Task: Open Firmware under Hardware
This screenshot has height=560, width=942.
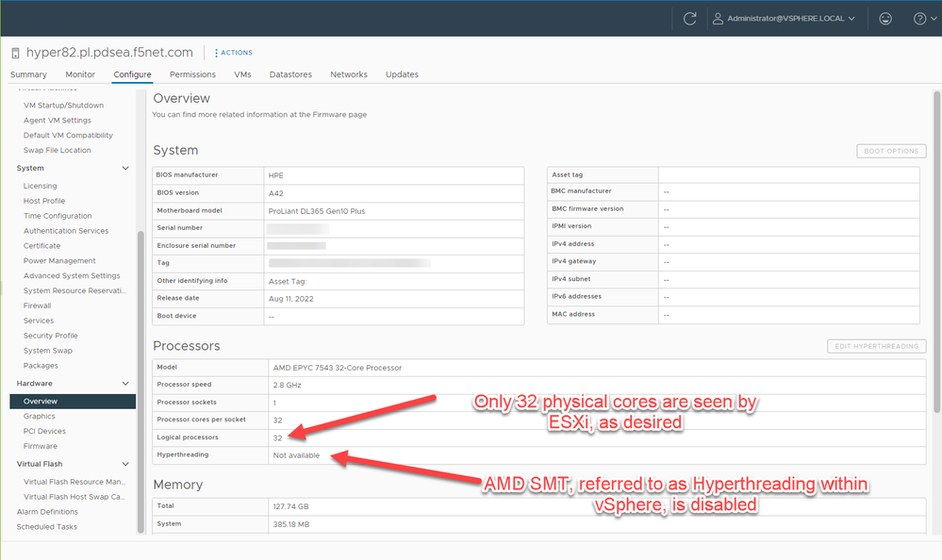Action: point(41,446)
